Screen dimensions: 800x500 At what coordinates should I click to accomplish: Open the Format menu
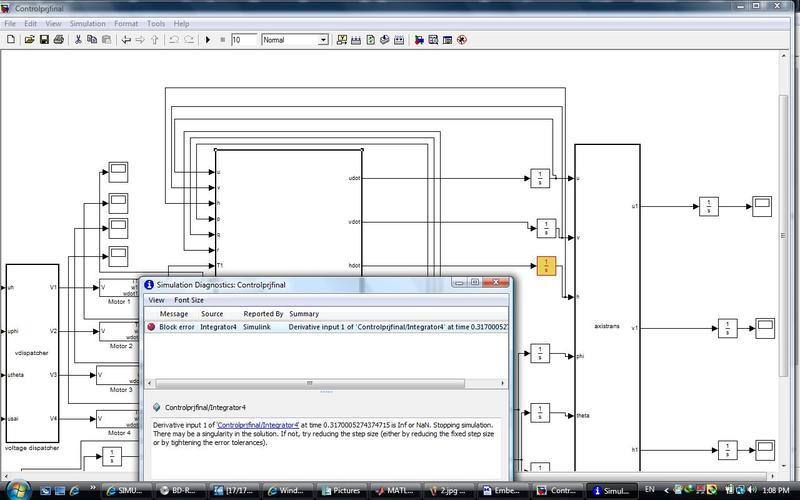126,23
